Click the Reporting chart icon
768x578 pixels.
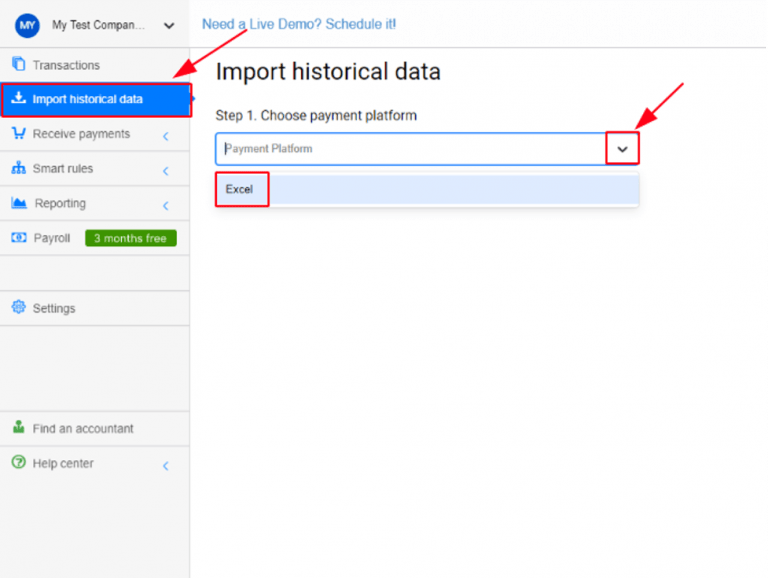[18, 203]
